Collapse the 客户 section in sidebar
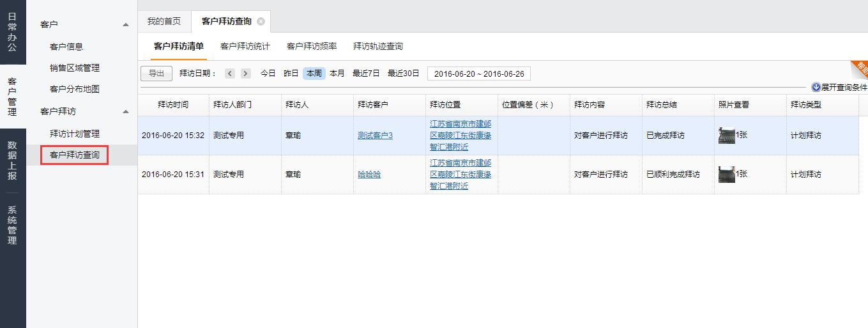Image resolution: width=868 pixels, height=328 pixels. (126, 25)
